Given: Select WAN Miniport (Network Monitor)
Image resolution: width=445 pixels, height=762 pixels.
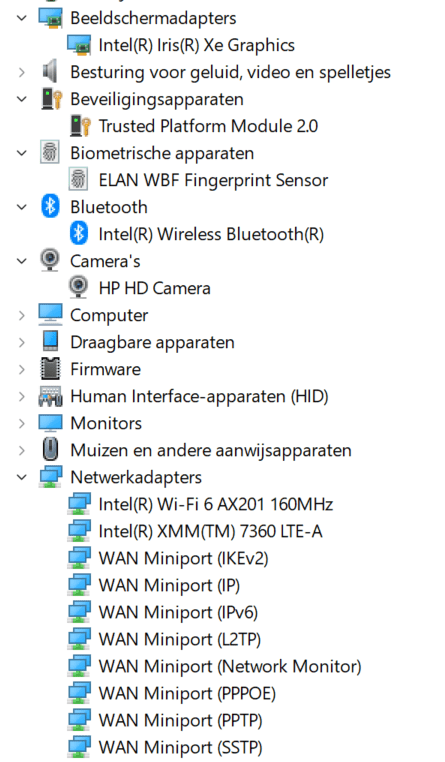Looking at the screenshot, I should [230, 666].
